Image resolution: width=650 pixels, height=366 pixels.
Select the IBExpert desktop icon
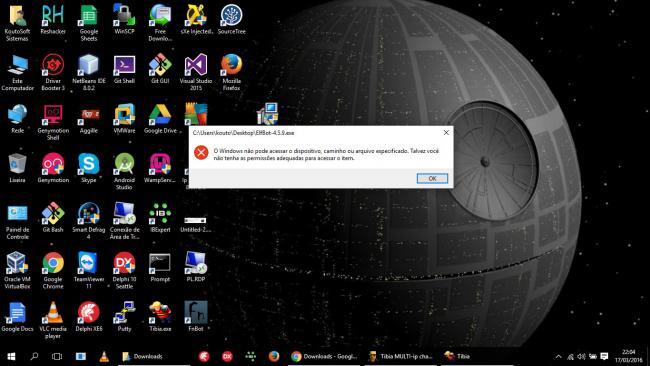pos(160,218)
